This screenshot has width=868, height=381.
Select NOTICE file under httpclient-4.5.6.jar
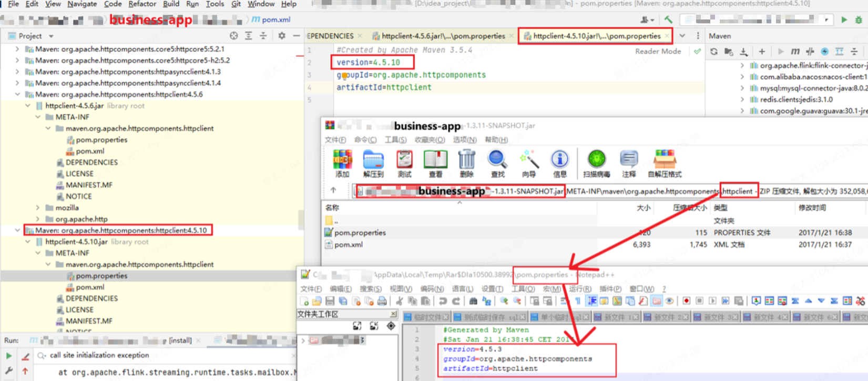(x=78, y=196)
